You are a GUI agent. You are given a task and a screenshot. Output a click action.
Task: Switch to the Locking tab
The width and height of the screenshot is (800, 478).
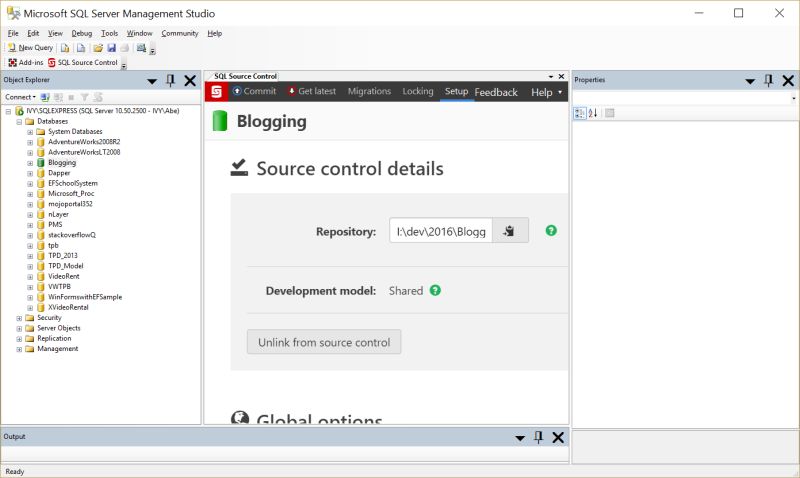pyautogui.click(x=418, y=91)
